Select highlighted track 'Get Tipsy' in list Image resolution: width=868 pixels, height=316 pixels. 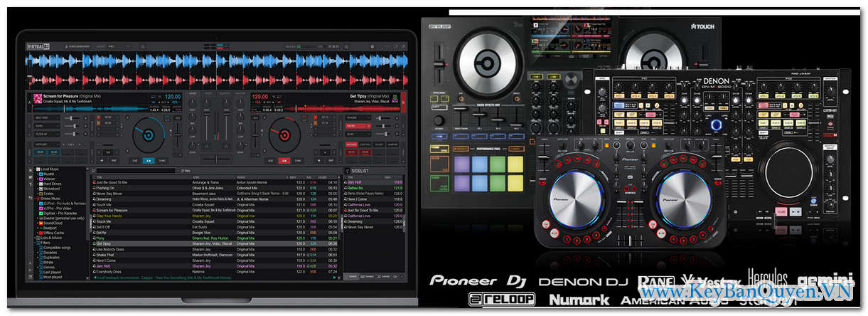pyautogui.click(x=215, y=243)
